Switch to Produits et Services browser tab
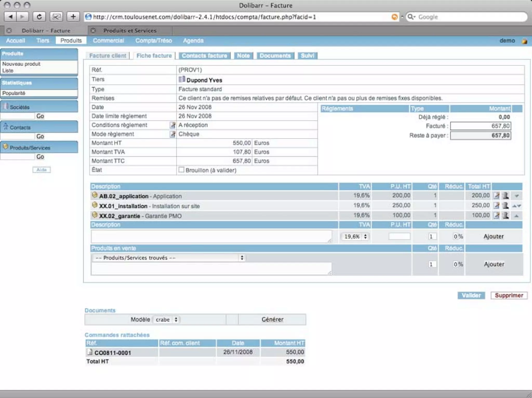Viewport: 532px width, 398px height. pyautogui.click(x=130, y=31)
